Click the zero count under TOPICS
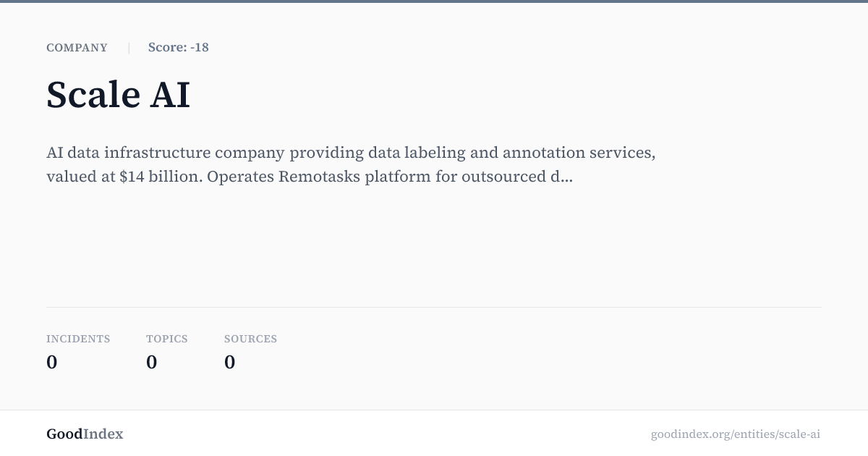868x456 pixels. pos(152,362)
